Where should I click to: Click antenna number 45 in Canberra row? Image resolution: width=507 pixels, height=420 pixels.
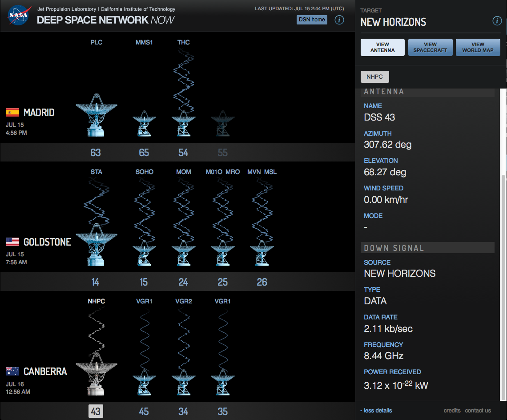pos(144,411)
